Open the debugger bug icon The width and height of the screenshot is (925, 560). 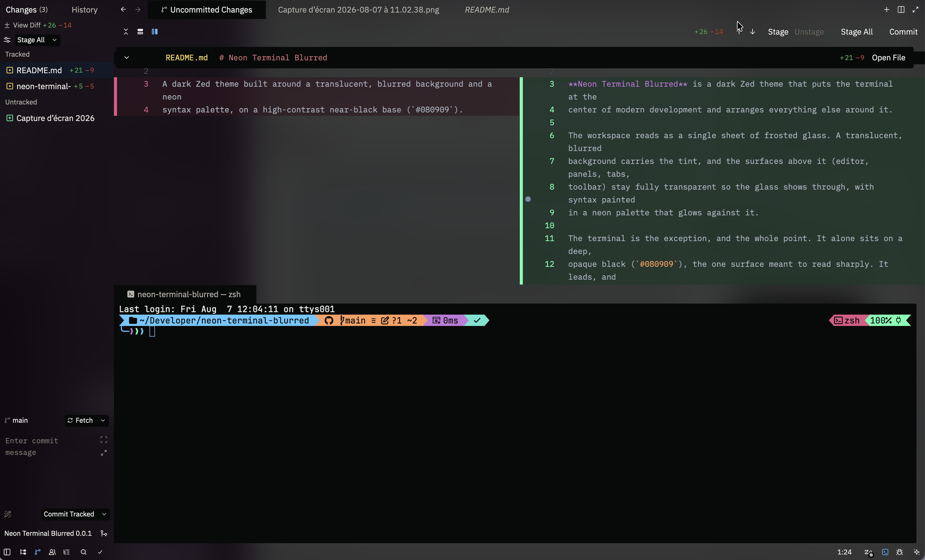pyautogui.click(x=900, y=552)
